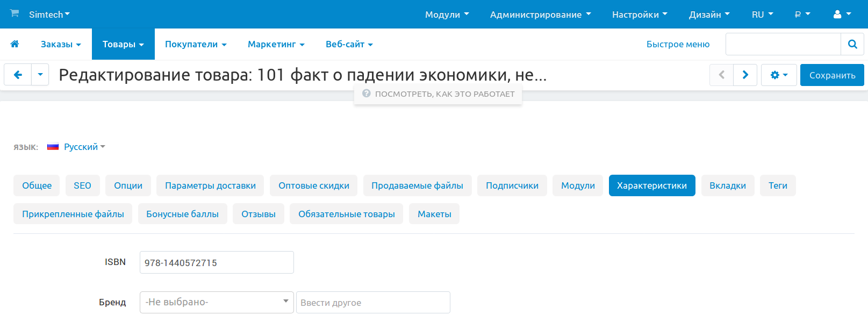
Task: Open the user account menu icon
Action: coord(842,15)
